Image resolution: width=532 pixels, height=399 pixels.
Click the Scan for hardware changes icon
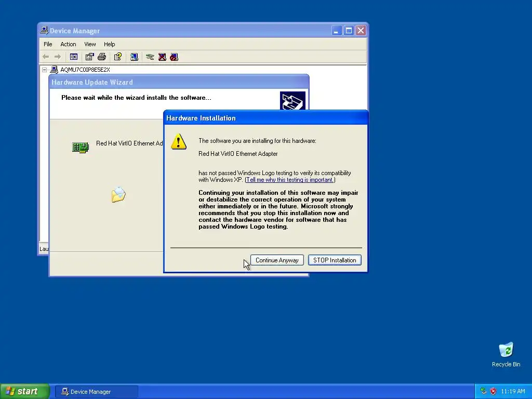coord(134,57)
